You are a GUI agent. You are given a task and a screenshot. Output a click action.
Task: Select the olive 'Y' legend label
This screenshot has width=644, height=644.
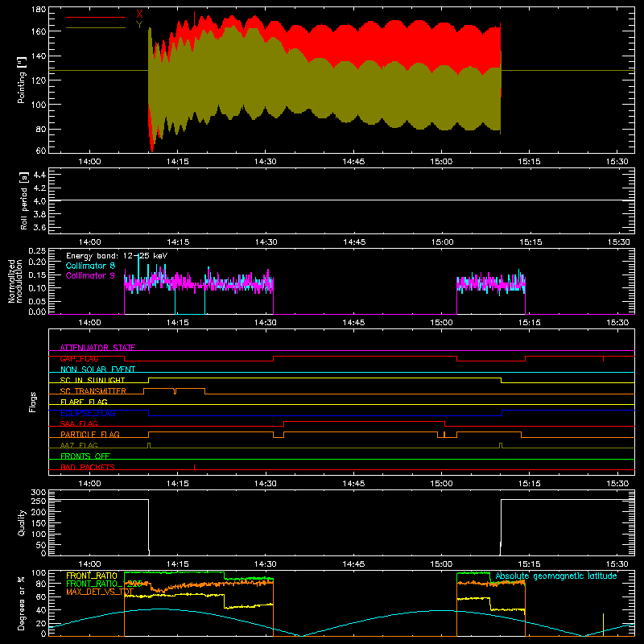click(139, 25)
